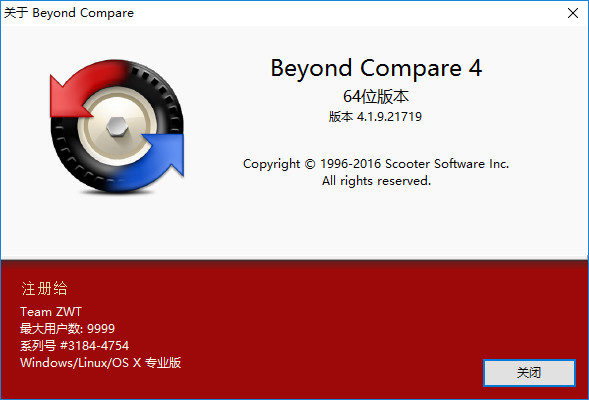The width and height of the screenshot is (589, 400).
Task: Click the 关于 Beyond Compare title bar text
Action: click(x=69, y=13)
